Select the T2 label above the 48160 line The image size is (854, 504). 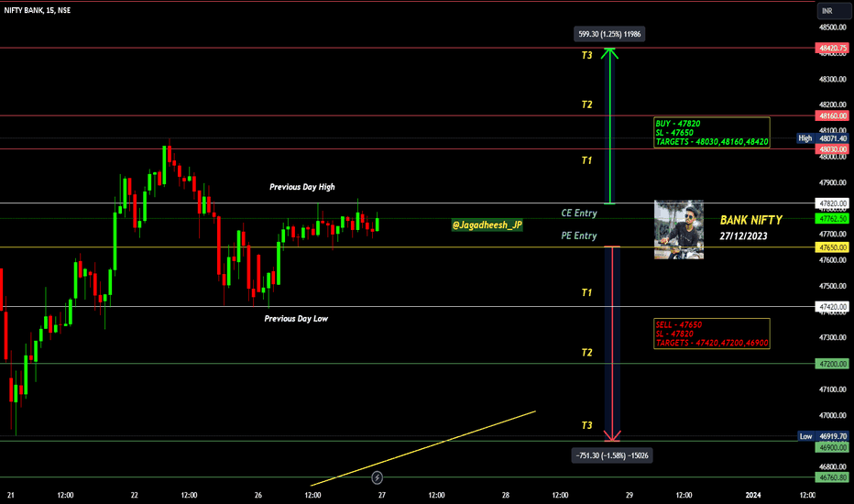pos(586,104)
